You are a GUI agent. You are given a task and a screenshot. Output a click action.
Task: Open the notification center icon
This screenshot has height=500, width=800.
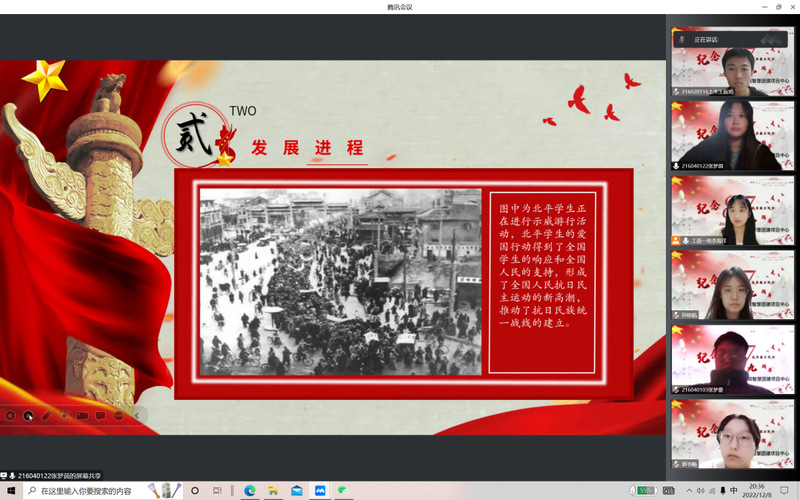point(785,490)
